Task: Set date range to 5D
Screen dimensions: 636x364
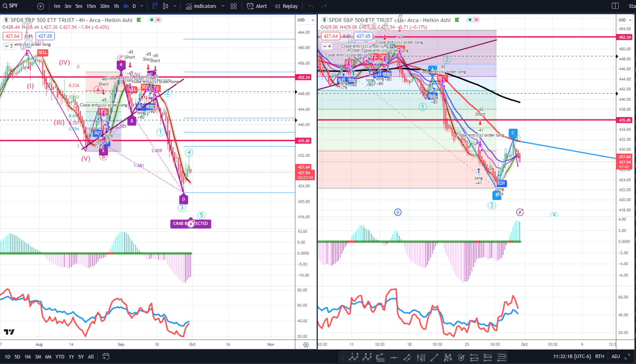Action: [17, 357]
